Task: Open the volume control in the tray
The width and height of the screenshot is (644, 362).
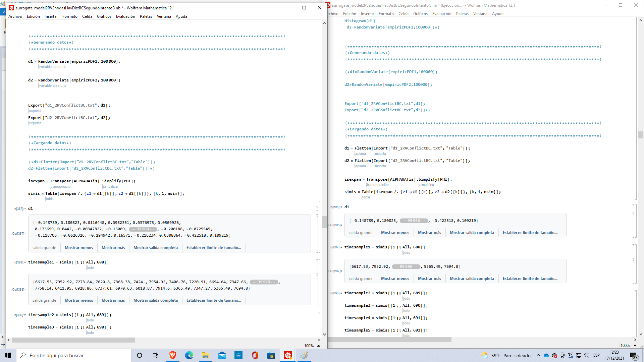Action: tap(586, 355)
